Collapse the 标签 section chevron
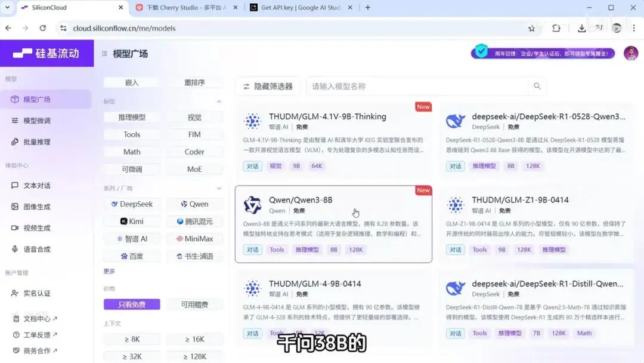Viewport: 644px width, 363px height. click(x=219, y=101)
